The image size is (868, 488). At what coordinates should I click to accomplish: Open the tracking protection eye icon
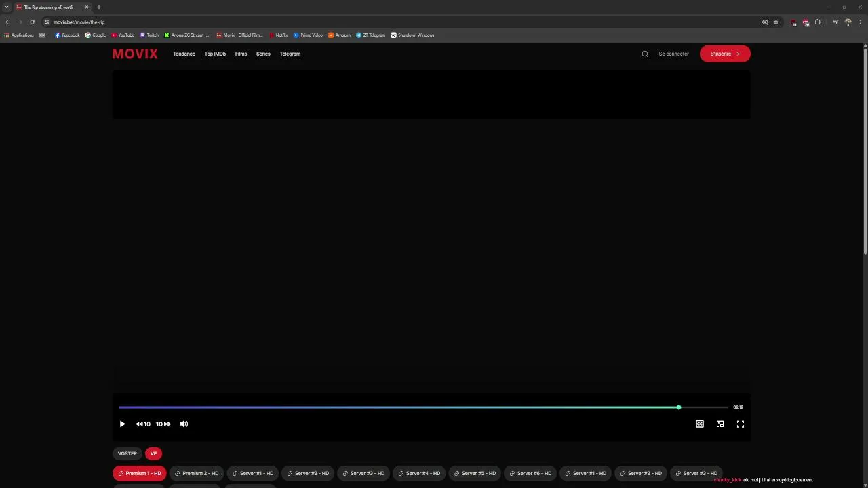click(x=765, y=22)
